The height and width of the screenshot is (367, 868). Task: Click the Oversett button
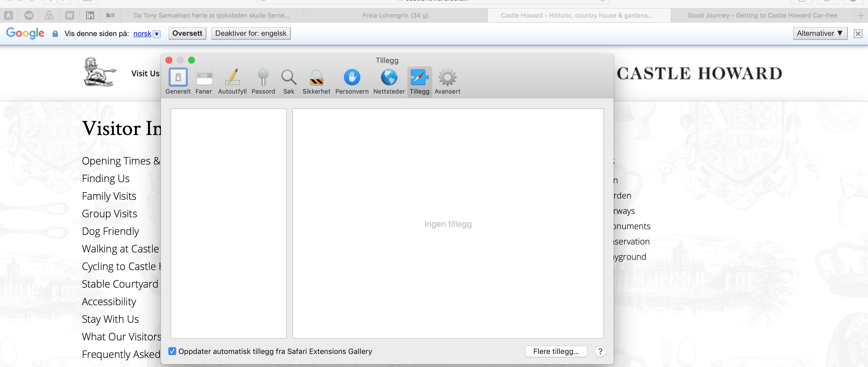click(187, 33)
